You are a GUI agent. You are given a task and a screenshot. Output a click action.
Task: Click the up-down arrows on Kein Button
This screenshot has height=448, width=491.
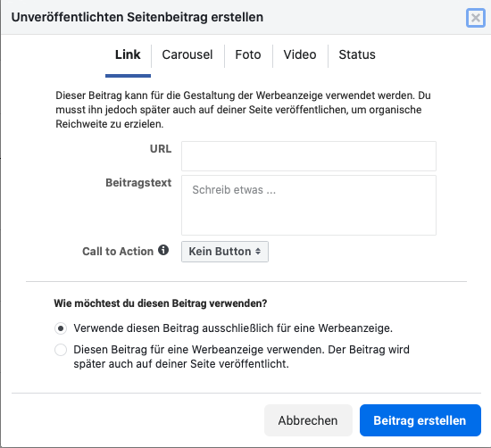click(258, 252)
